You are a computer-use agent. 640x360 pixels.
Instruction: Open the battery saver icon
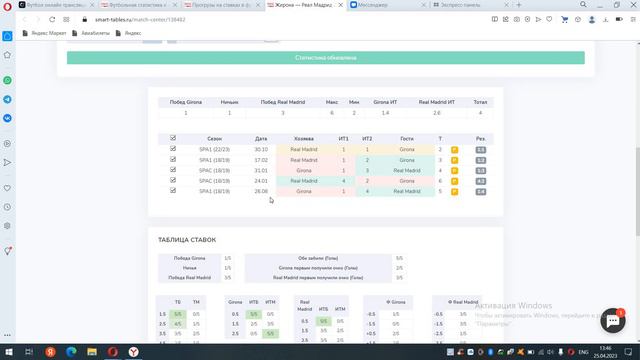(x=619, y=20)
